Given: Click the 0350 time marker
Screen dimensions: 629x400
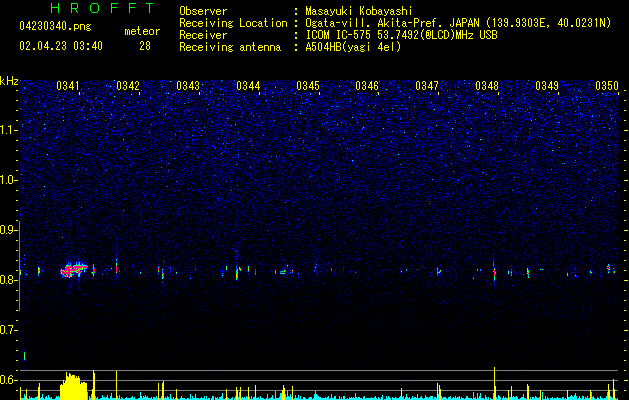Looking at the screenshot, I should [607, 86].
